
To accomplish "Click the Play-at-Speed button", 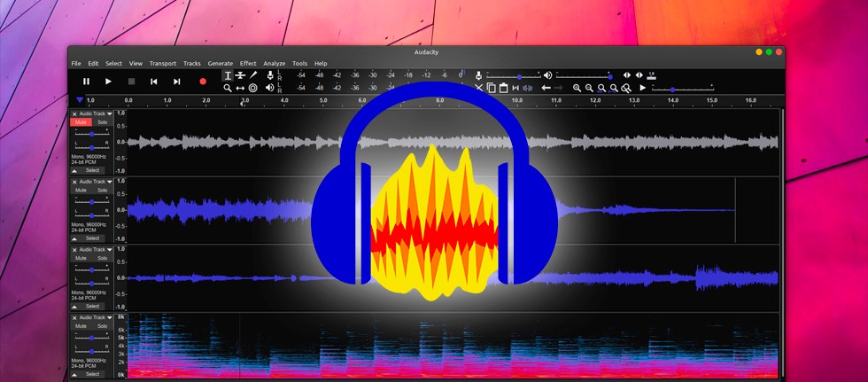I will tap(643, 88).
